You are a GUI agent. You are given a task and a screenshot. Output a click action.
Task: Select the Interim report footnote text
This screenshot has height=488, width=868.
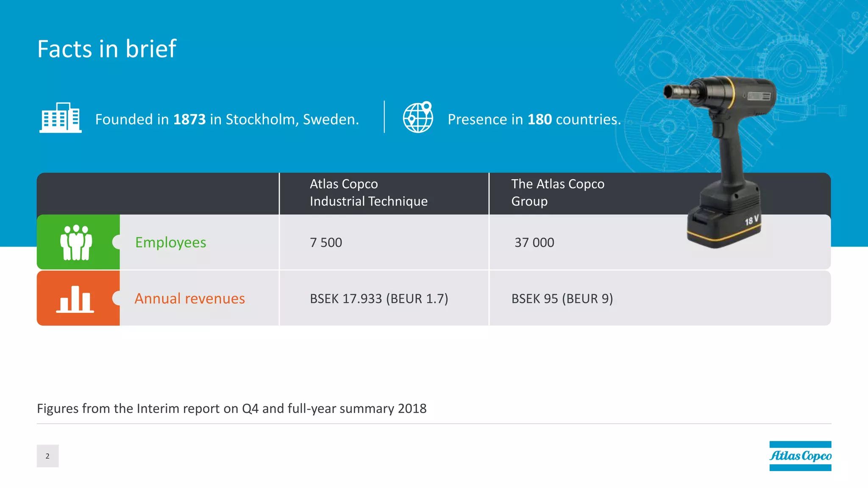(x=232, y=408)
